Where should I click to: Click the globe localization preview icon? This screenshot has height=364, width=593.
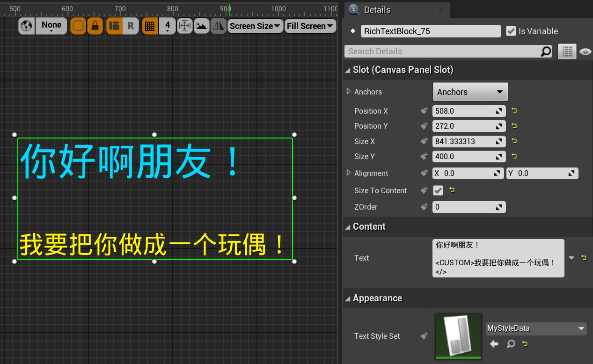(x=27, y=26)
